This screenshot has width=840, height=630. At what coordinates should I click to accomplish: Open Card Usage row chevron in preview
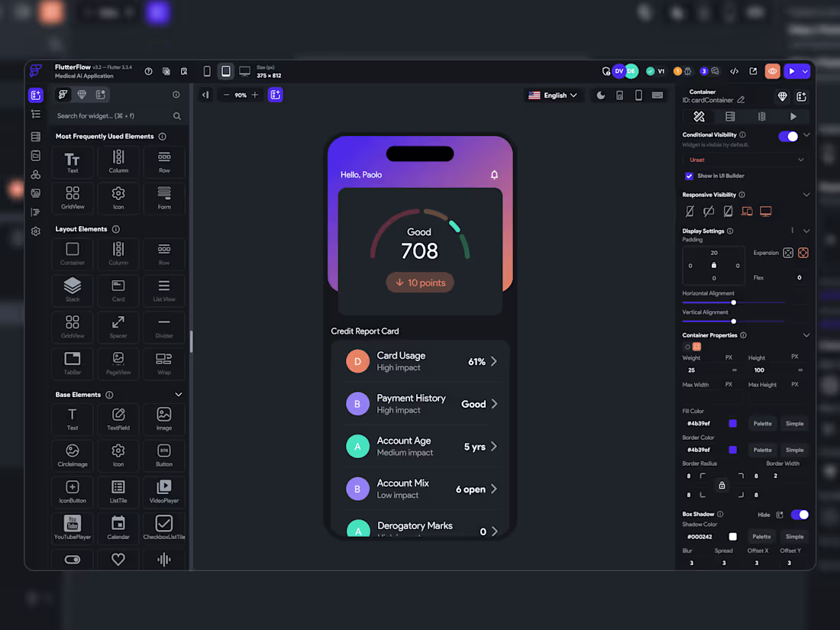(x=494, y=362)
